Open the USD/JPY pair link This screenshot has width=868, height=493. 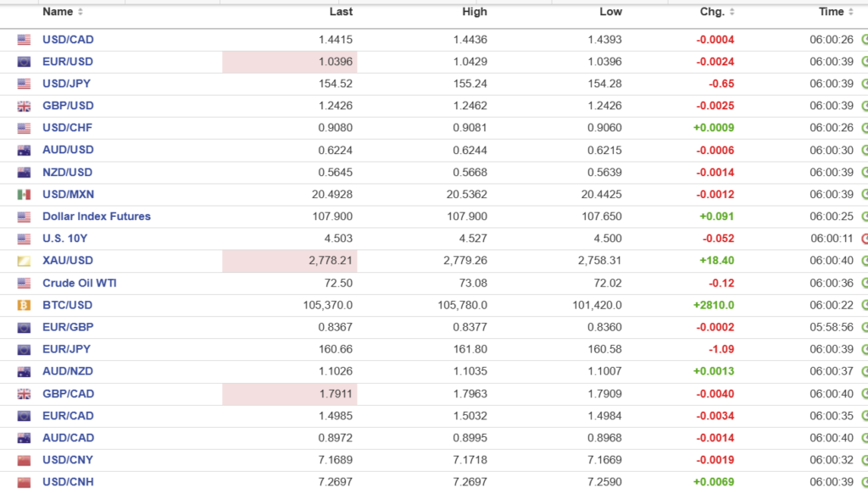click(x=67, y=84)
